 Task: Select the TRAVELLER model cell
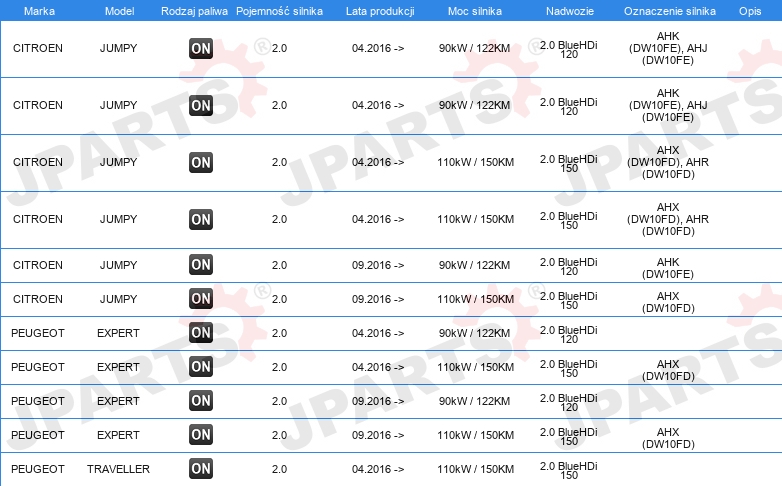(118, 469)
